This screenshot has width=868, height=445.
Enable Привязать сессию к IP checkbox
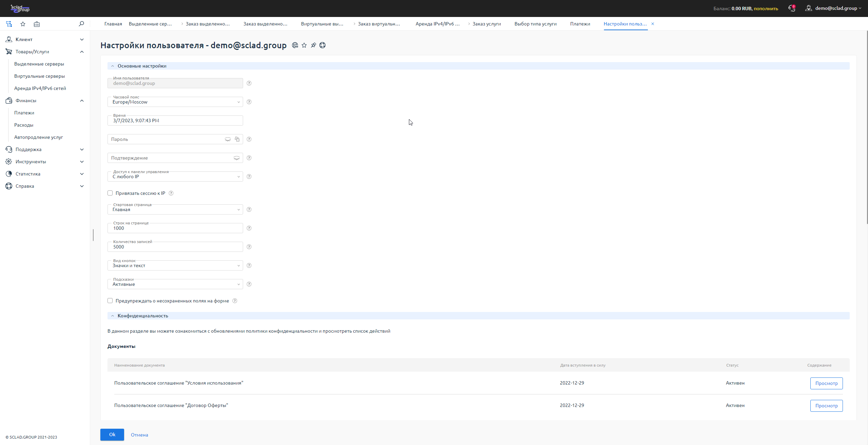point(110,193)
